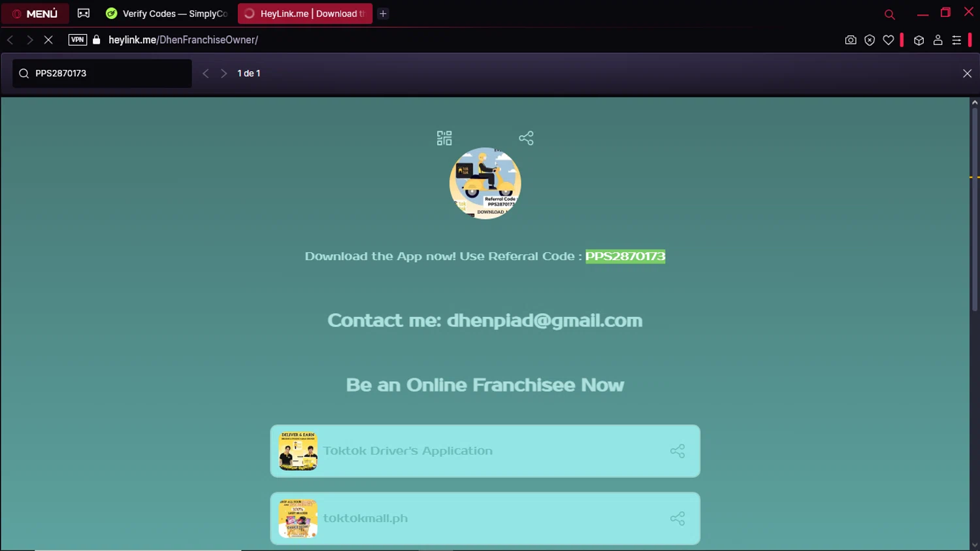Open the extensions cube icon

pyautogui.click(x=919, y=40)
